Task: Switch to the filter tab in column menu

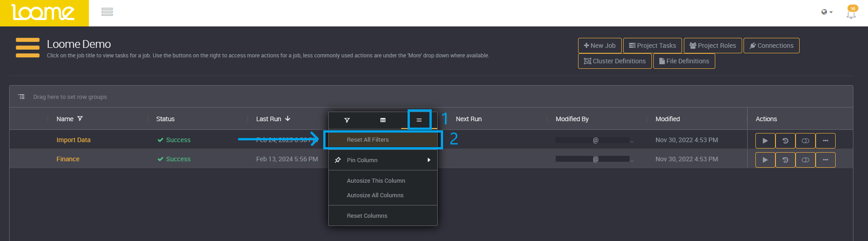Action: (347, 120)
